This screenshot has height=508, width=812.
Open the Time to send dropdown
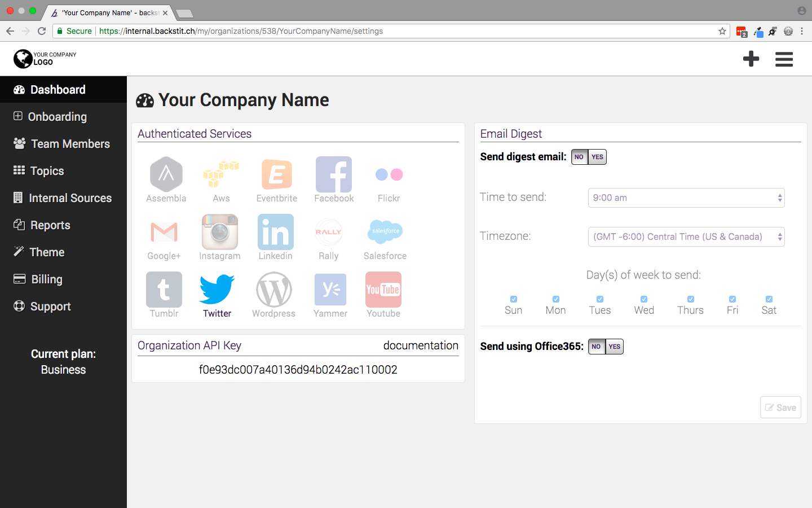point(686,198)
